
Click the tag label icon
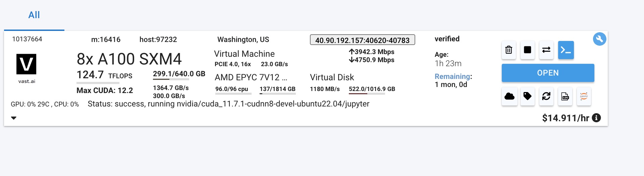click(528, 97)
